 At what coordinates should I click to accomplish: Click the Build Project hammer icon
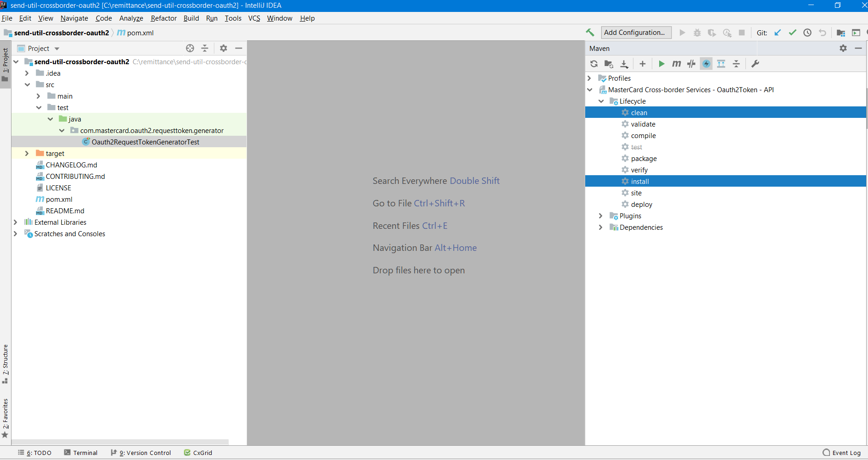point(590,33)
